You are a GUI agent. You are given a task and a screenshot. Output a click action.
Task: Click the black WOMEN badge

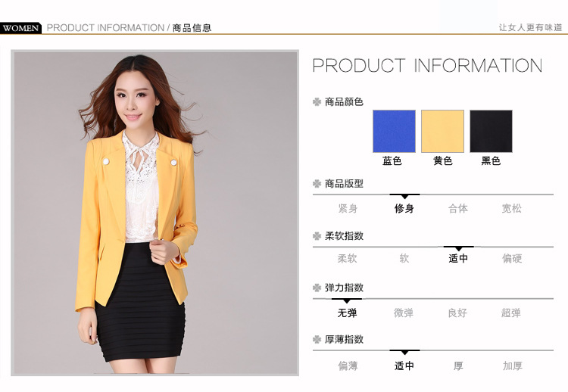point(20,28)
